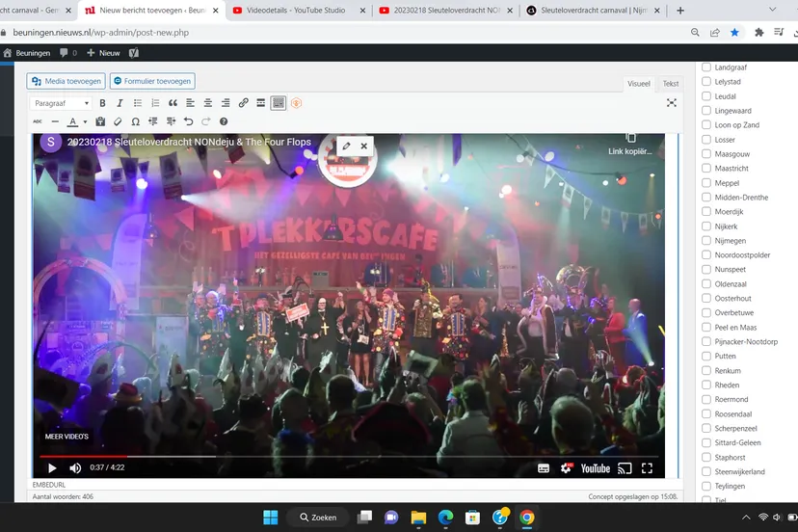Insert special character with omega icon
This screenshot has height=532, width=798.
[135, 121]
